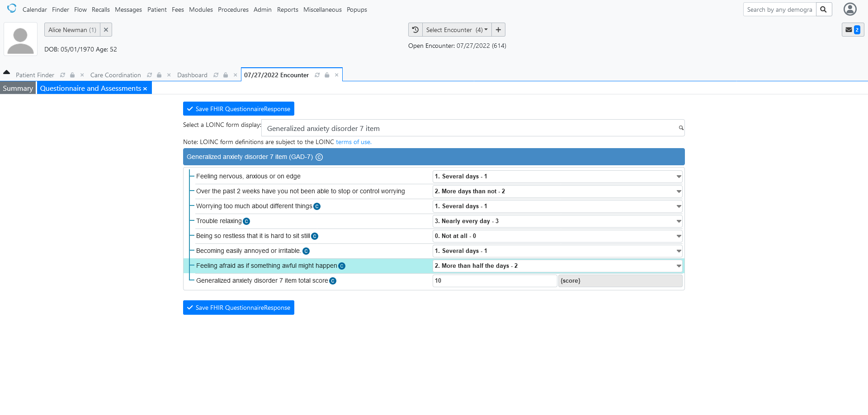Click the C code icon next to Trouble relaxing

(x=246, y=221)
